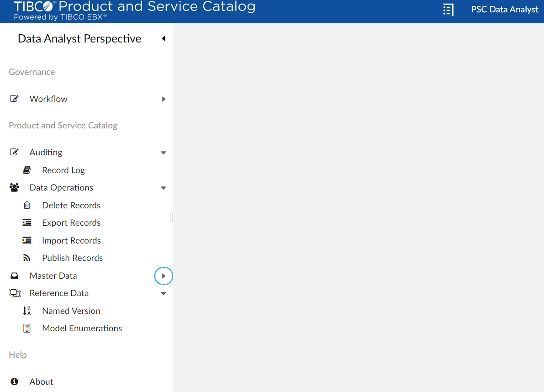Open the task list icon in header

click(448, 10)
